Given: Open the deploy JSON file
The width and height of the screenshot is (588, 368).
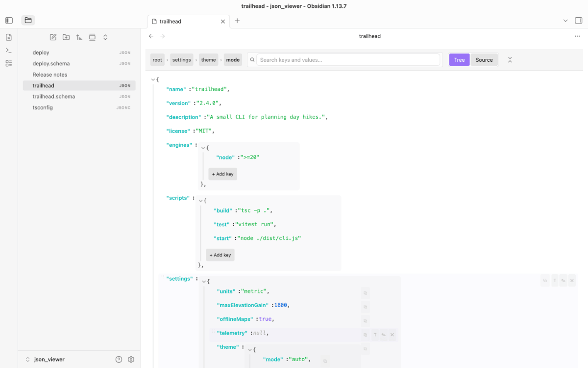Looking at the screenshot, I should (79, 53).
